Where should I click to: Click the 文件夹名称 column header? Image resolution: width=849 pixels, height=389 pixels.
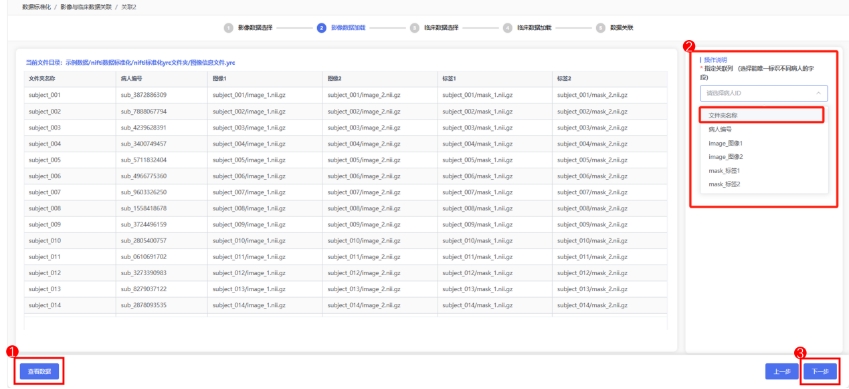pos(70,79)
